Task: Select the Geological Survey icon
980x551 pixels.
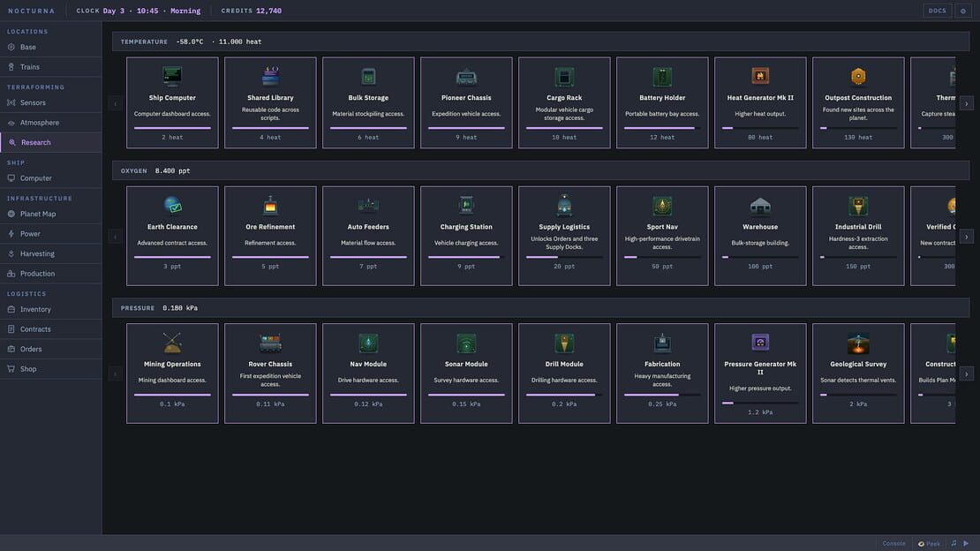Action: click(x=858, y=343)
